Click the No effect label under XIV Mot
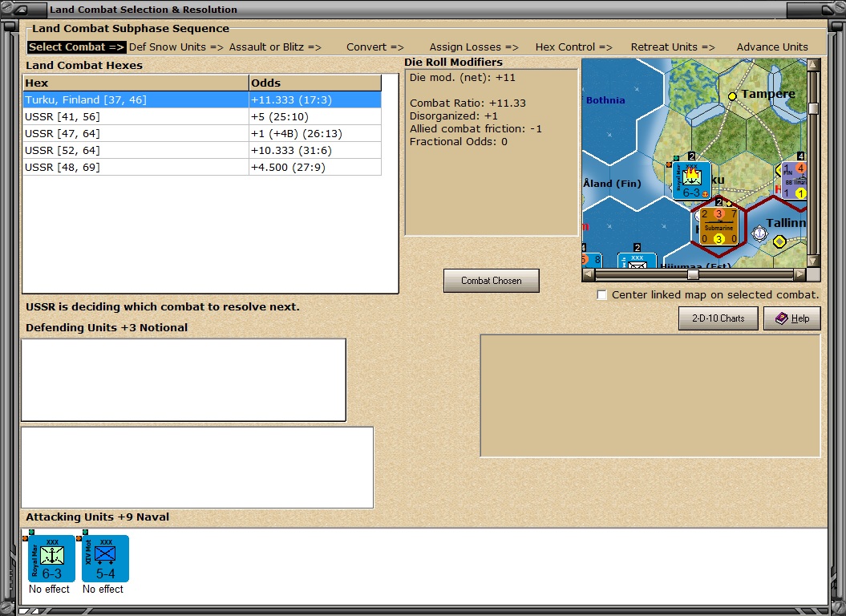This screenshot has height=616, width=846. coord(103,589)
